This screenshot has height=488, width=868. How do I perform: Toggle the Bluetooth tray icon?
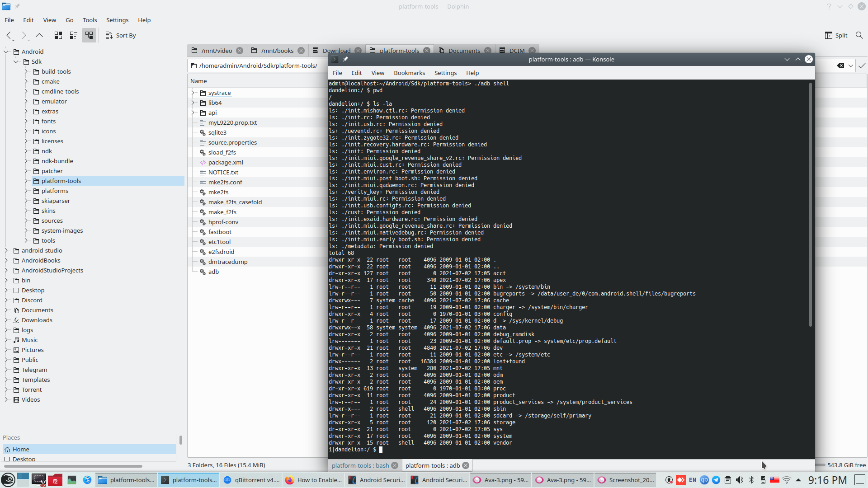[751, 480]
